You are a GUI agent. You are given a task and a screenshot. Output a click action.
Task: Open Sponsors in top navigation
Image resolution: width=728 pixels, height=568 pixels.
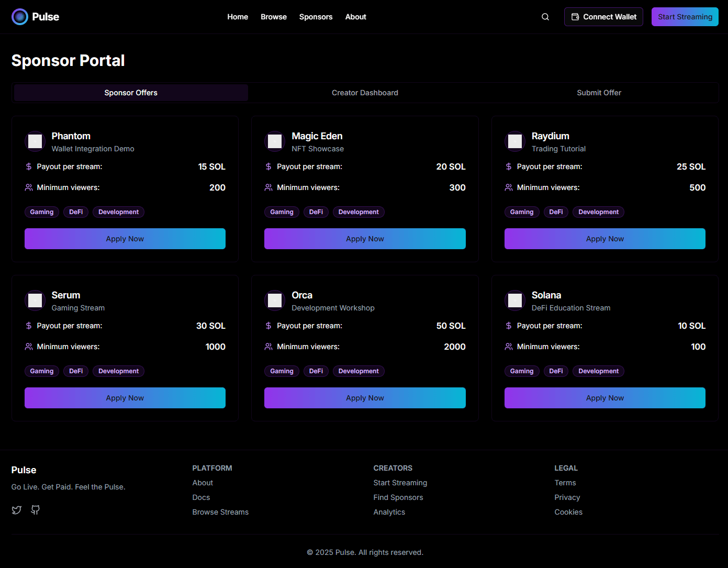pyautogui.click(x=316, y=17)
